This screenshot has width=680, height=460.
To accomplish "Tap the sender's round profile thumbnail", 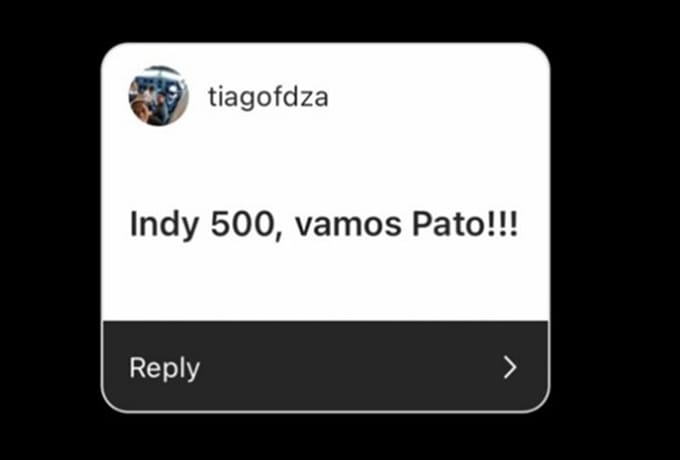I will (159, 96).
